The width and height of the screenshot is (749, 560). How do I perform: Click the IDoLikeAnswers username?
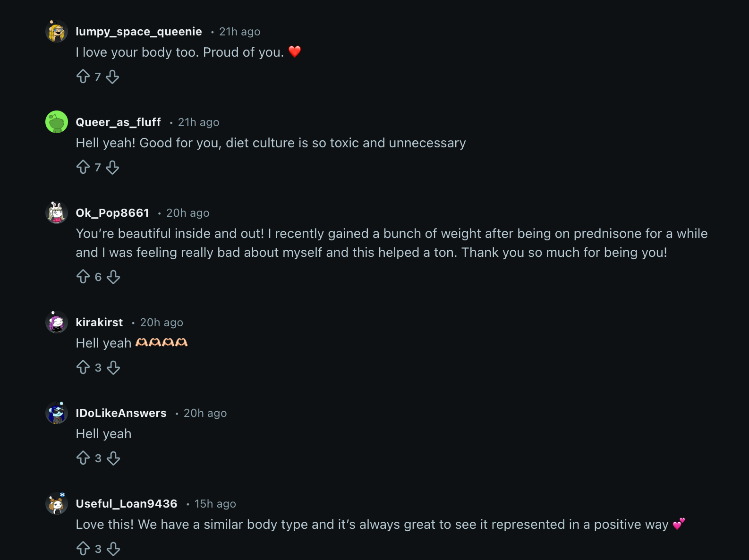pos(121,413)
